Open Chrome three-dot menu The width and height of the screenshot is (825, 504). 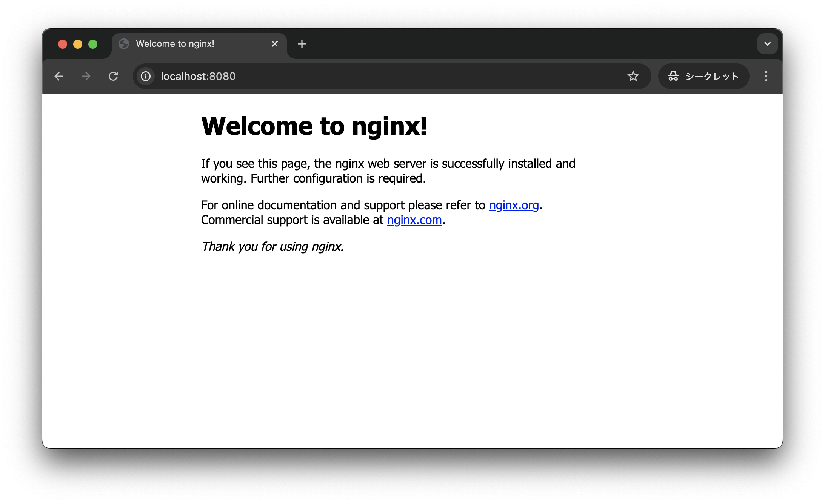[766, 76]
